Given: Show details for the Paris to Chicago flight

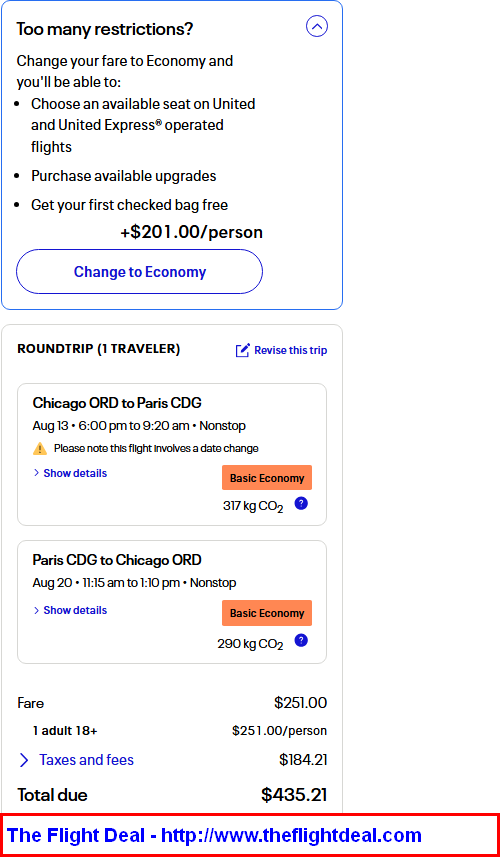Looking at the screenshot, I should click(x=75, y=611).
